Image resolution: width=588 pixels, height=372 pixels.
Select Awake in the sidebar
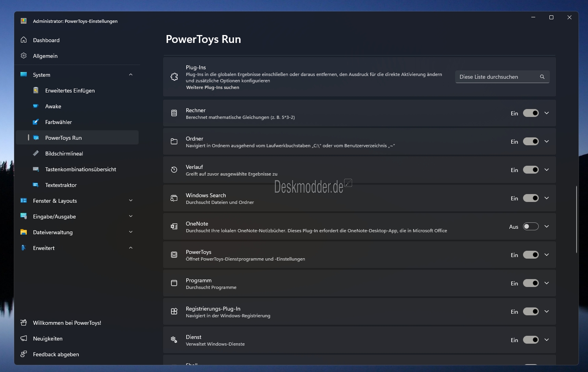tap(77, 106)
